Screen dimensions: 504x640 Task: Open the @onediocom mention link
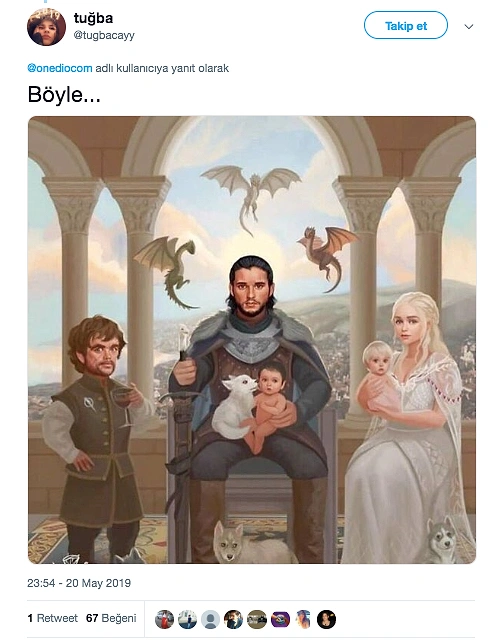tap(60, 68)
